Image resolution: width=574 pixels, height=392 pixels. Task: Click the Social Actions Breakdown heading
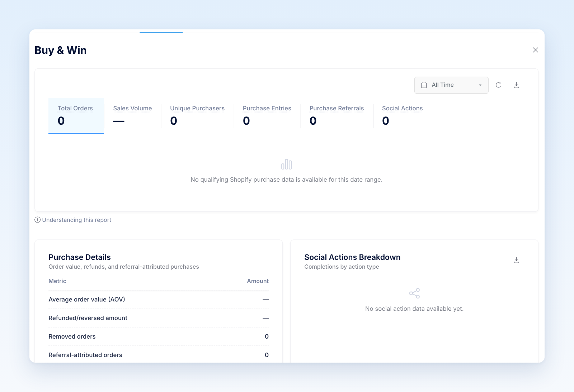352,257
